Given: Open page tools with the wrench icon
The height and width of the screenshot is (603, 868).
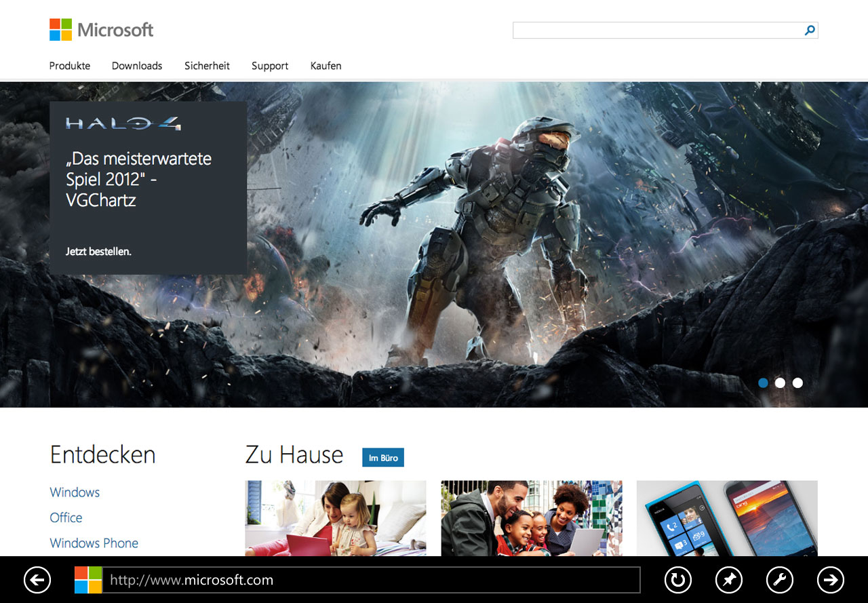Looking at the screenshot, I should pos(780,580).
